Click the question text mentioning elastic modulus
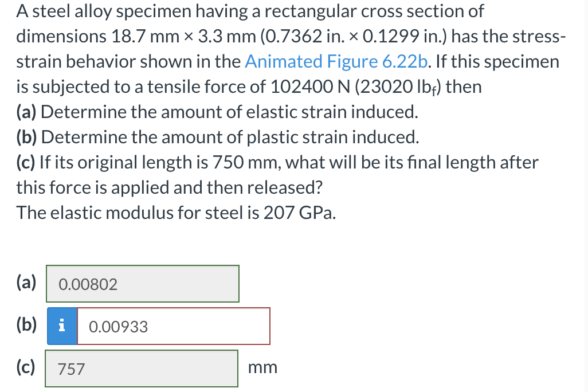The image size is (588, 392). point(176,213)
